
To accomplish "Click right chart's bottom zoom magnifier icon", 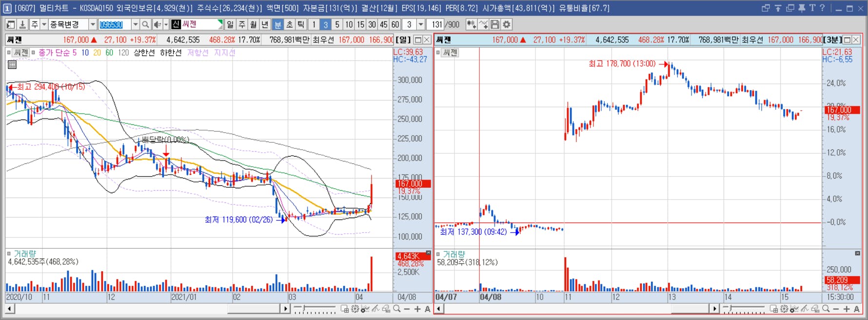I will 826,309.
